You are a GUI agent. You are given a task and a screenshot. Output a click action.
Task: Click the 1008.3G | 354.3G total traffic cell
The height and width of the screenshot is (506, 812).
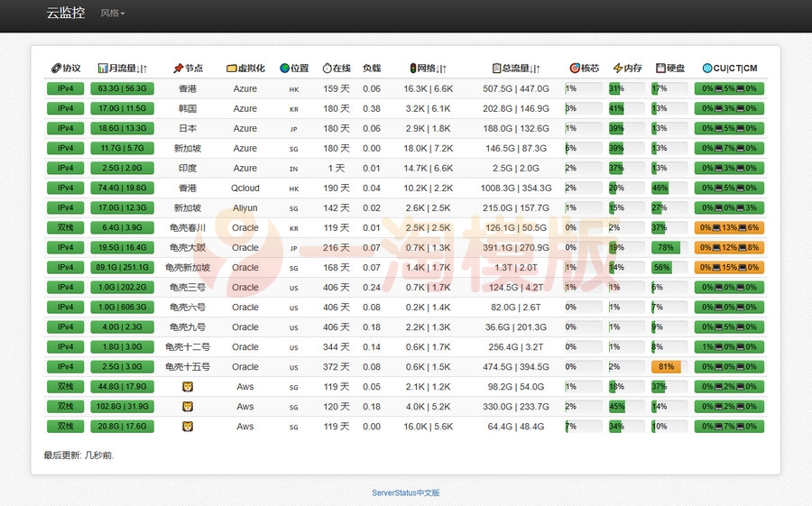(516, 188)
